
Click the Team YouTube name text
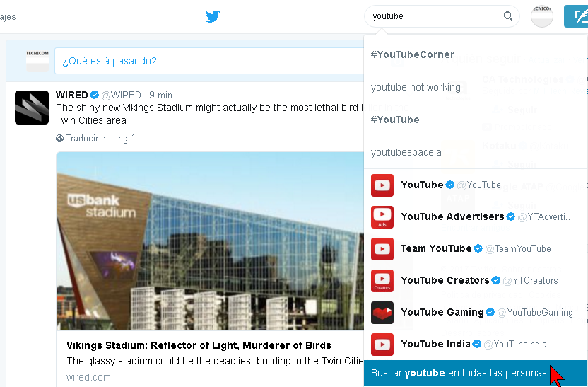[x=436, y=248]
